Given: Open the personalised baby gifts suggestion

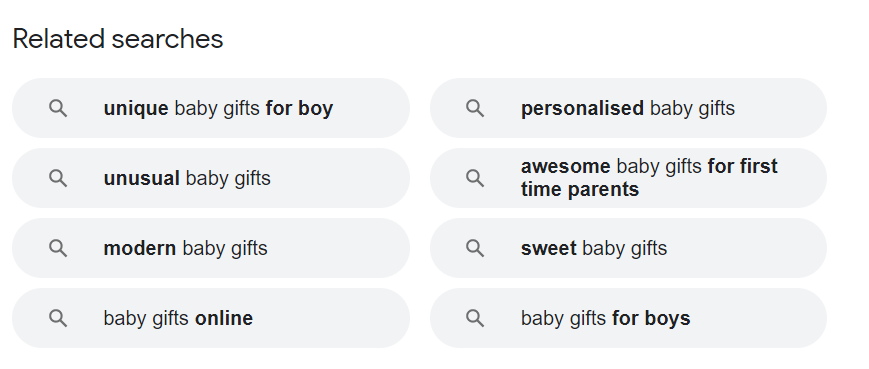Looking at the screenshot, I should click(x=628, y=108).
